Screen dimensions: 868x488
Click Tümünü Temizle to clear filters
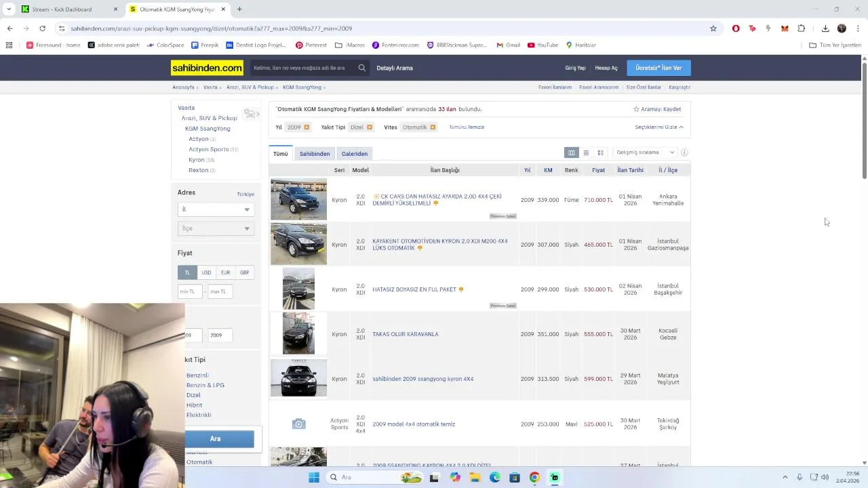click(467, 127)
